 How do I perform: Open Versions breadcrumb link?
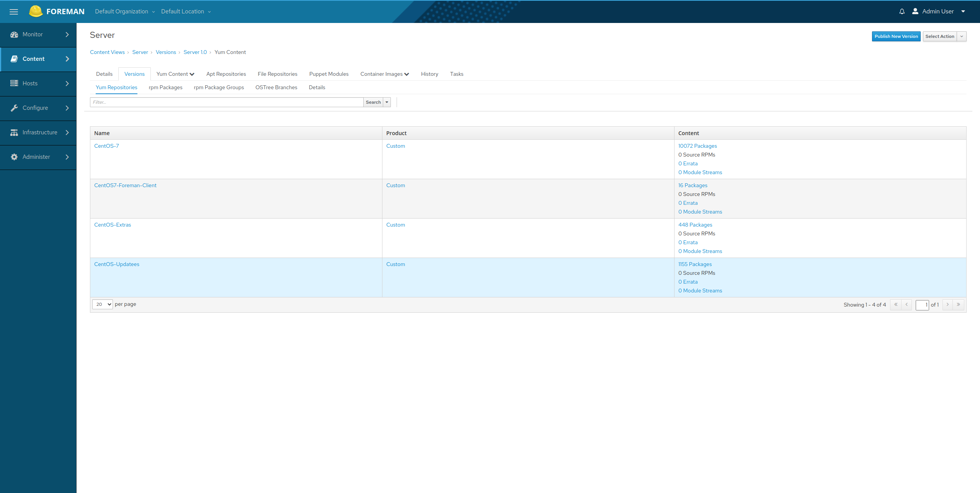166,52
